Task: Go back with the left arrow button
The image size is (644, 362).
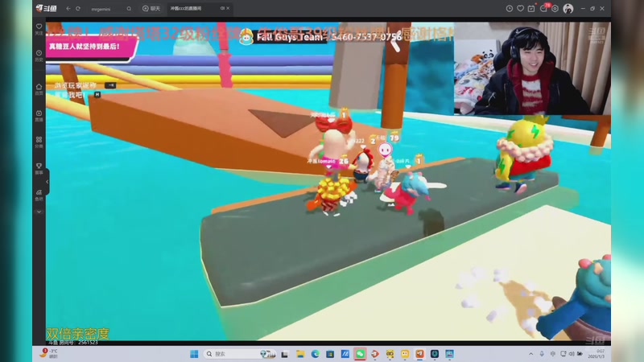Action: click(x=68, y=9)
